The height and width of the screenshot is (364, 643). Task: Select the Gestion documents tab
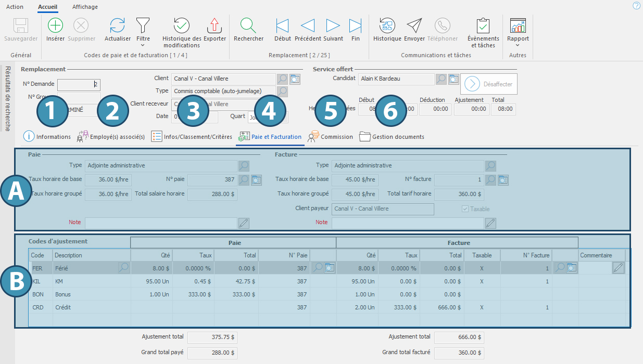click(x=392, y=137)
